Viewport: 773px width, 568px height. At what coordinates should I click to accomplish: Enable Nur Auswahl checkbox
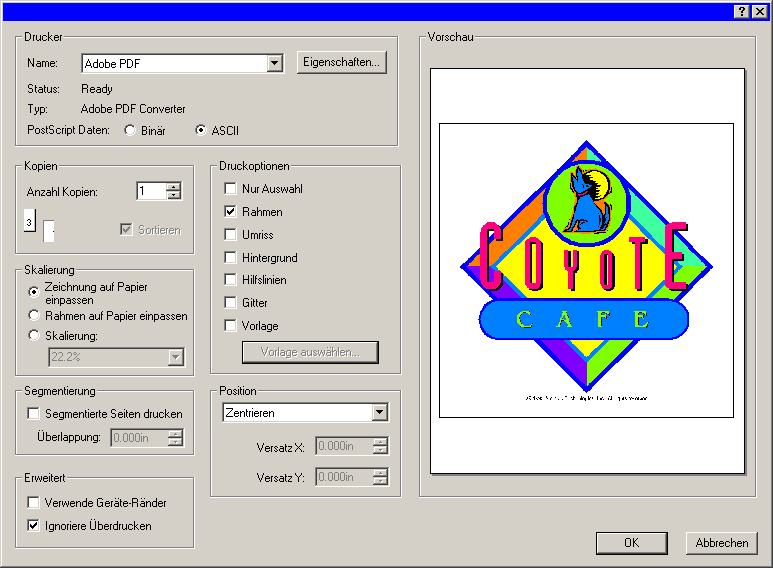tap(230, 188)
